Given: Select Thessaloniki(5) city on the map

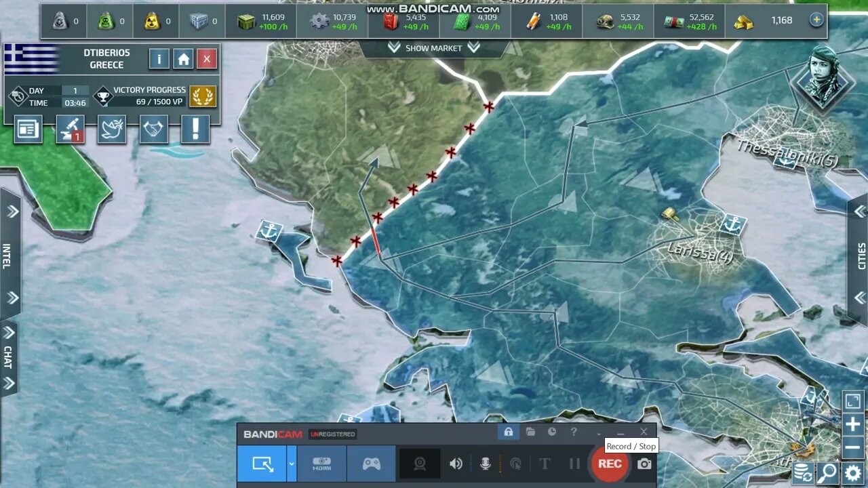Looking at the screenshot, I should pyautogui.click(x=787, y=153).
